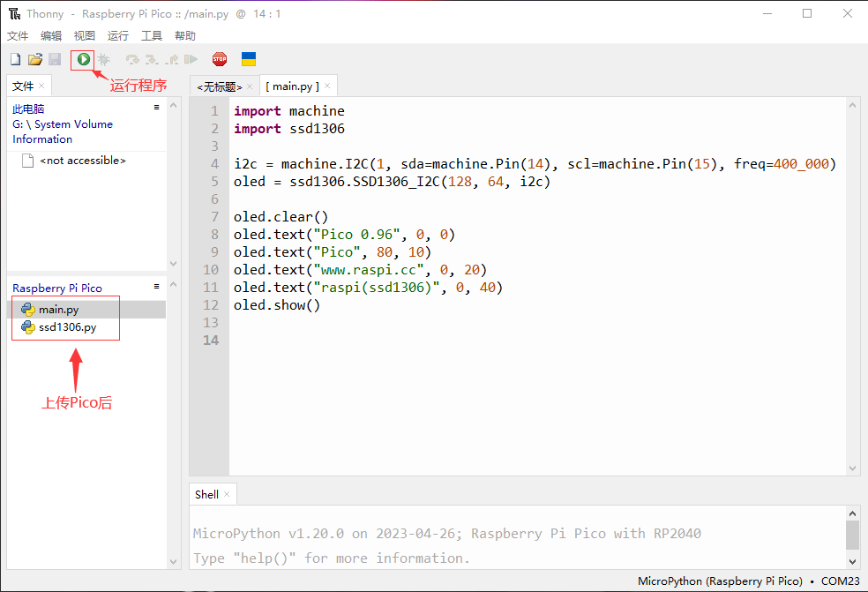868x592 pixels.
Task: Select ssd1306.py in Pico file list
Action: pos(67,327)
